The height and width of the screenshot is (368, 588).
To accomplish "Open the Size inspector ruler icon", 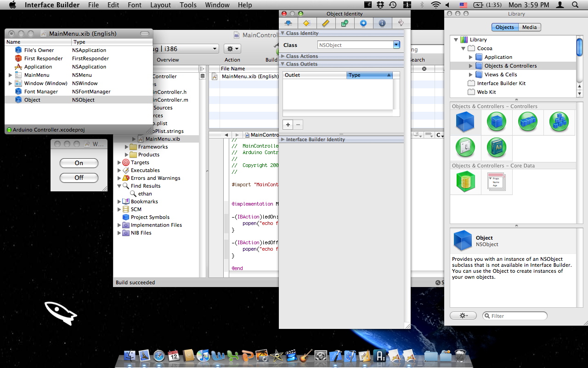I will [326, 23].
